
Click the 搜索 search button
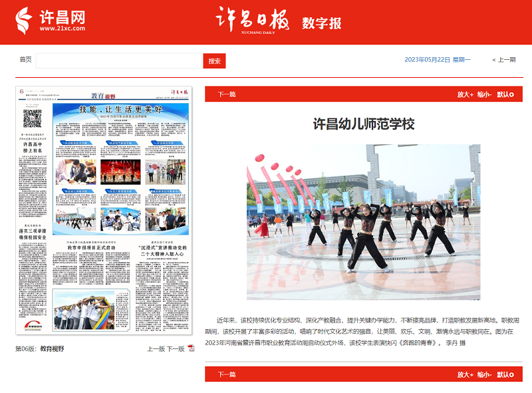[214, 61]
